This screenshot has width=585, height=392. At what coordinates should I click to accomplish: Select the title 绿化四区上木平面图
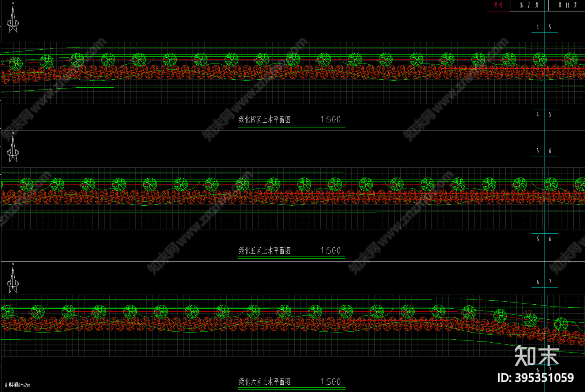point(265,119)
